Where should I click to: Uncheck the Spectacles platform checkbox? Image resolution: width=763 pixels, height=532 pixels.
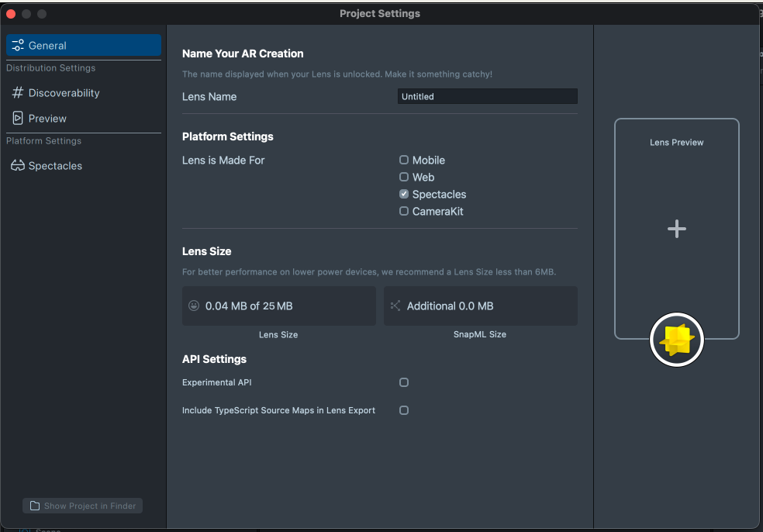[404, 194]
